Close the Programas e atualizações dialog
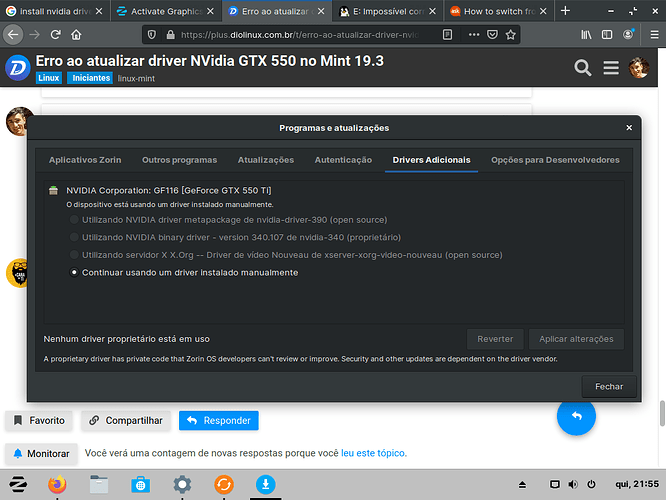This screenshot has height=500, width=666. point(629,127)
